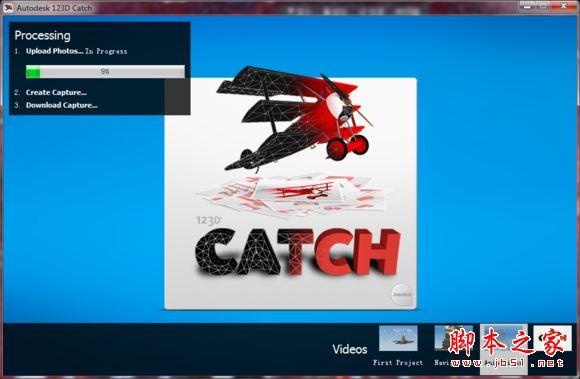Click the In Progress status text
Image resolution: width=580 pixels, height=379 pixels.
(x=106, y=51)
